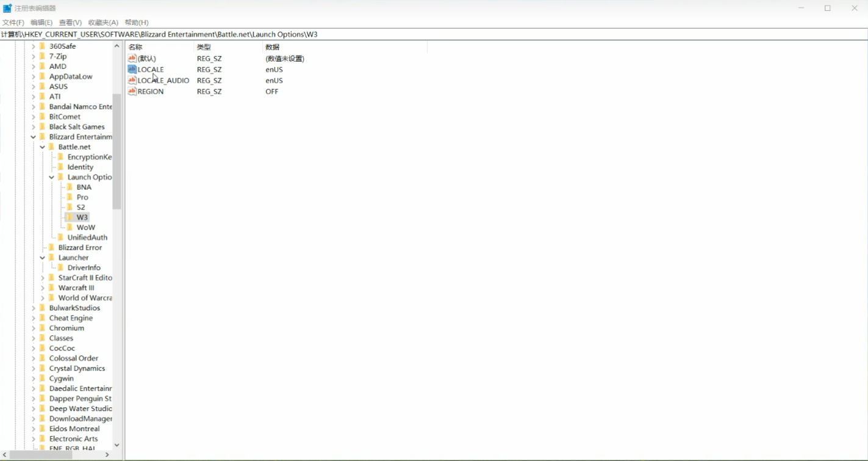The height and width of the screenshot is (461, 868).
Task: Collapse the Blizzard Entertainment key
Action: coord(34,137)
